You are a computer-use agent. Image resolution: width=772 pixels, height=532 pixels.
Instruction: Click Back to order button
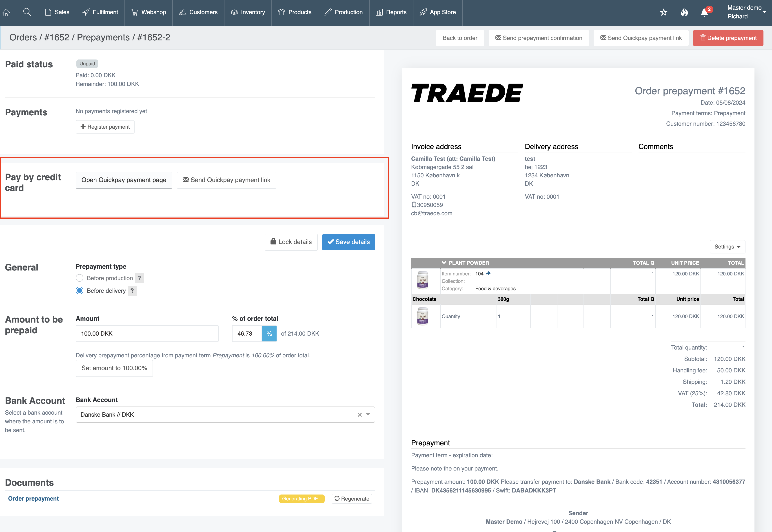[460, 38]
